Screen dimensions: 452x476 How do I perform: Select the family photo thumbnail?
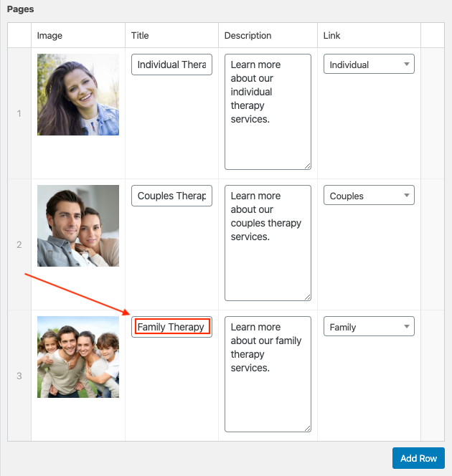pos(78,357)
